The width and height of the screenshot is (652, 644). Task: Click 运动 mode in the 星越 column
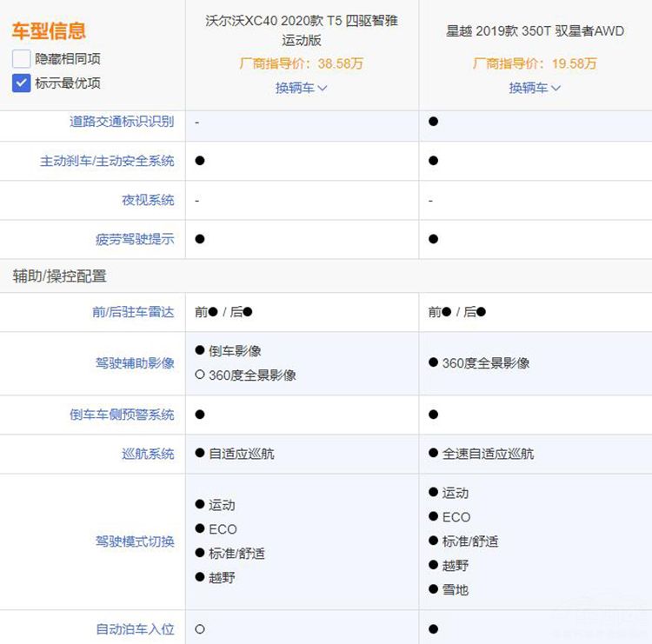[x=455, y=493]
